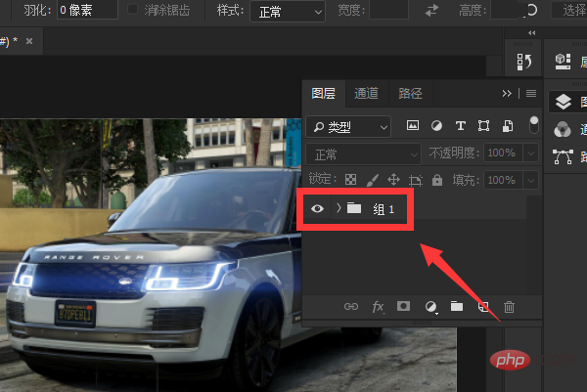Click the 填充 100% value field

point(503,180)
